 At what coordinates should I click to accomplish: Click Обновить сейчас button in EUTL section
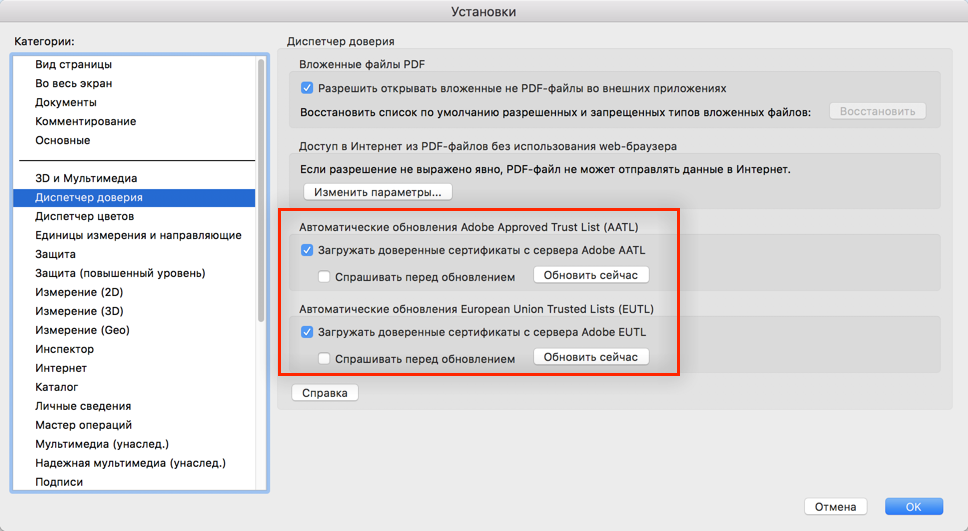(591, 357)
